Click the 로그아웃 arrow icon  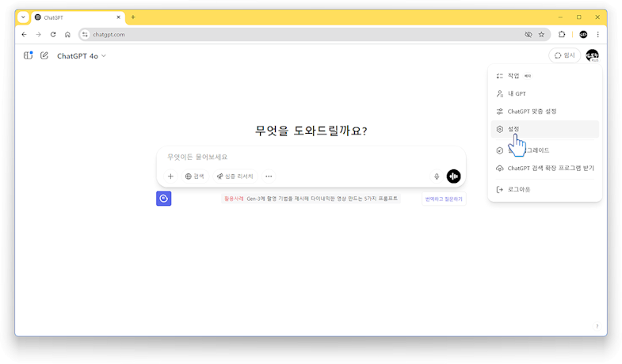click(500, 189)
